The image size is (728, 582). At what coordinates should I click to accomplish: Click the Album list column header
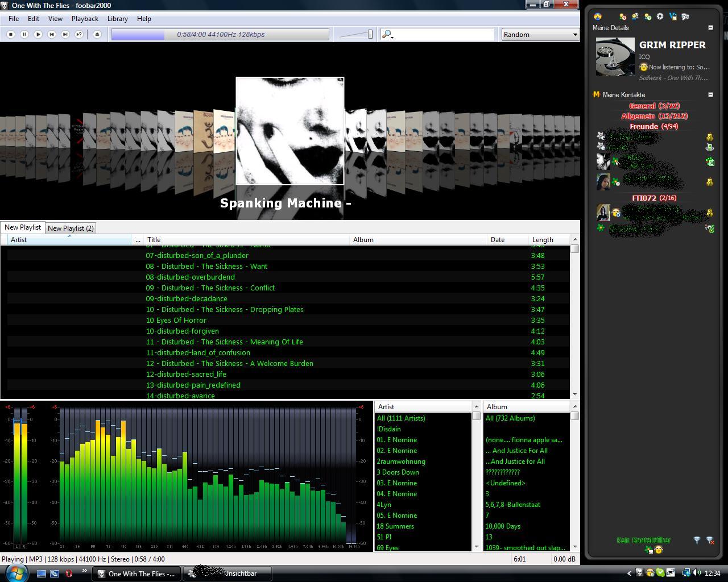[527, 407]
